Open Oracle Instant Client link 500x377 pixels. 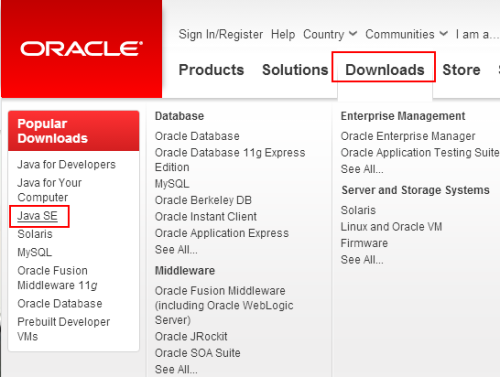(206, 216)
